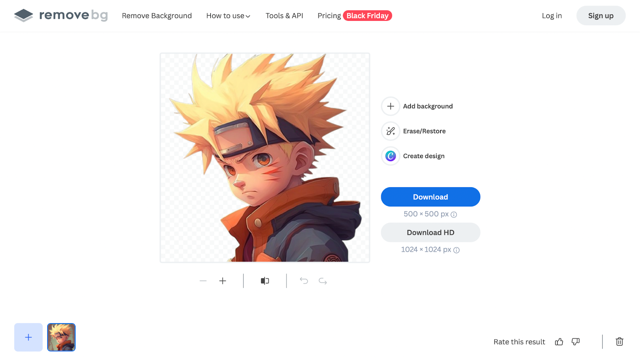
Task: Zoom out with the minus icon
Action: point(203,281)
